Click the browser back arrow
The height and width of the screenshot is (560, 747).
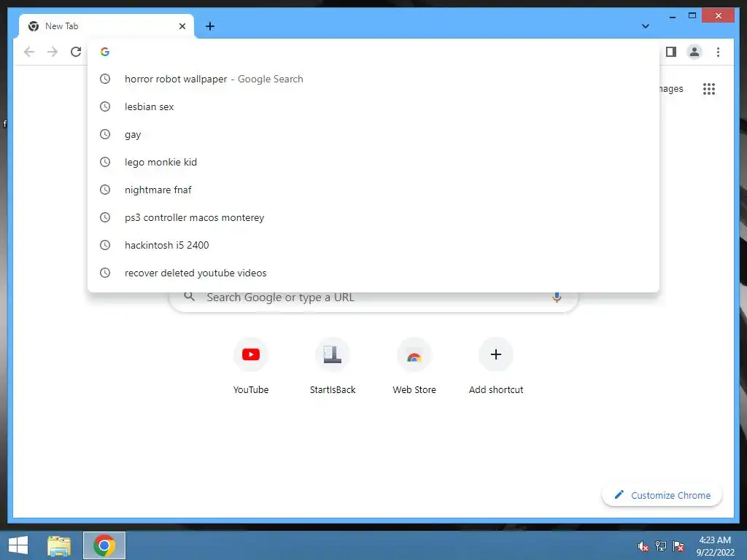click(x=29, y=52)
